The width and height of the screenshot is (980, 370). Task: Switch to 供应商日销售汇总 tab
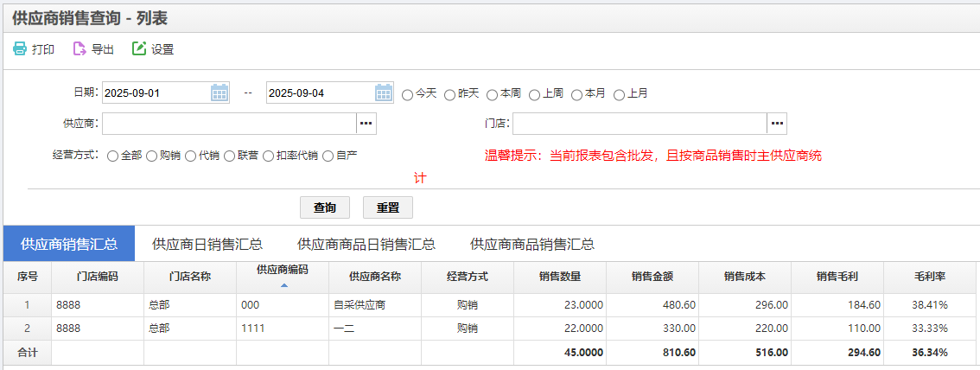pyautogui.click(x=207, y=244)
